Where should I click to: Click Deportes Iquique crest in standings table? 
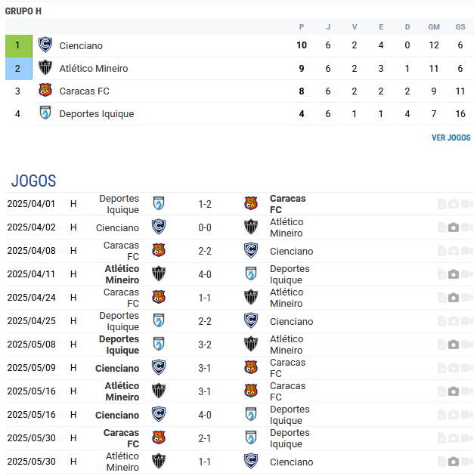click(45, 113)
